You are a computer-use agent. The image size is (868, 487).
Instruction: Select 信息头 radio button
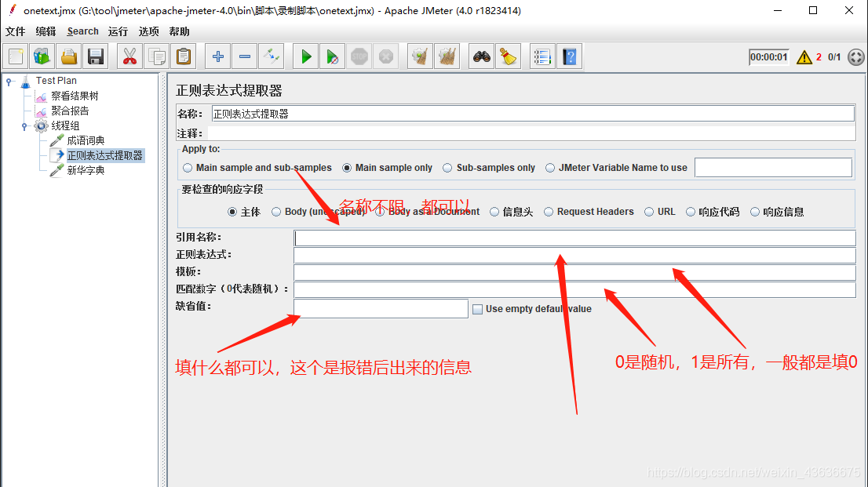(x=494, y=212)
